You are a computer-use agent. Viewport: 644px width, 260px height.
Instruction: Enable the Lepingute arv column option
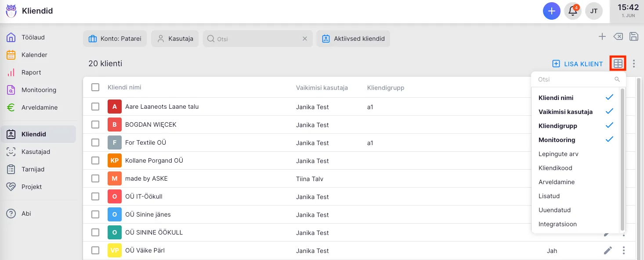click(x=558, y=154)
